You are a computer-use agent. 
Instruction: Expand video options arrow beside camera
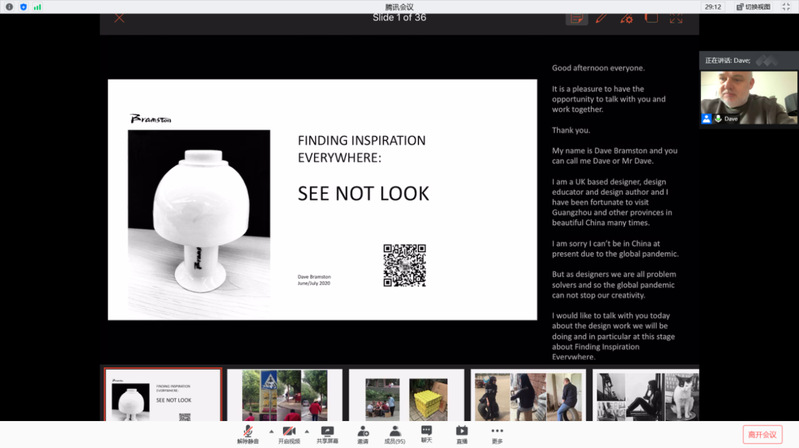[306, 431]
